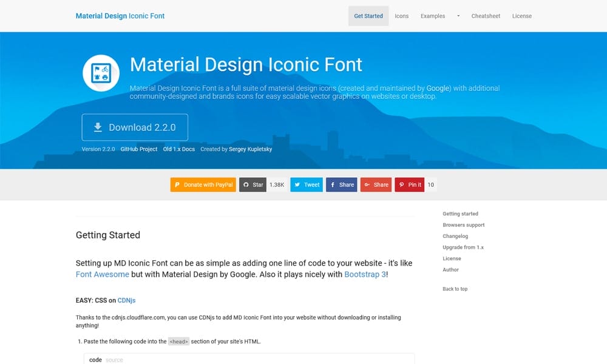Open the Font Awesome link
The image size is (607, 364).
point(102,274)
